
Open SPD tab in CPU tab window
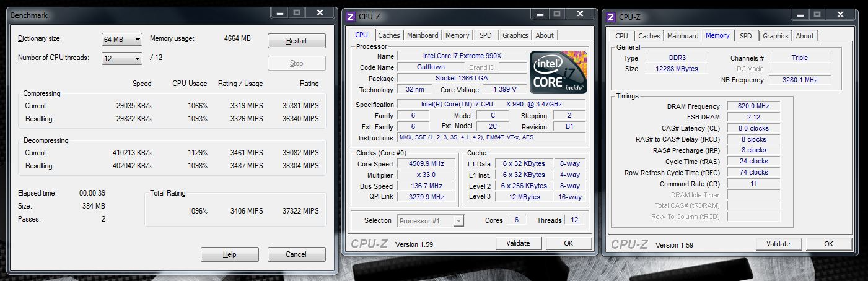click(x=486, y=35)
